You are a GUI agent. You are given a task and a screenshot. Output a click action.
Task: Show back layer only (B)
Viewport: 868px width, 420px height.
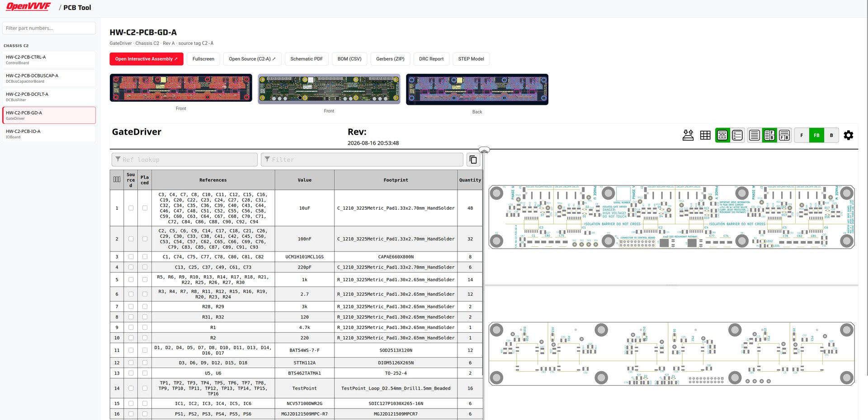click(831, 135)
